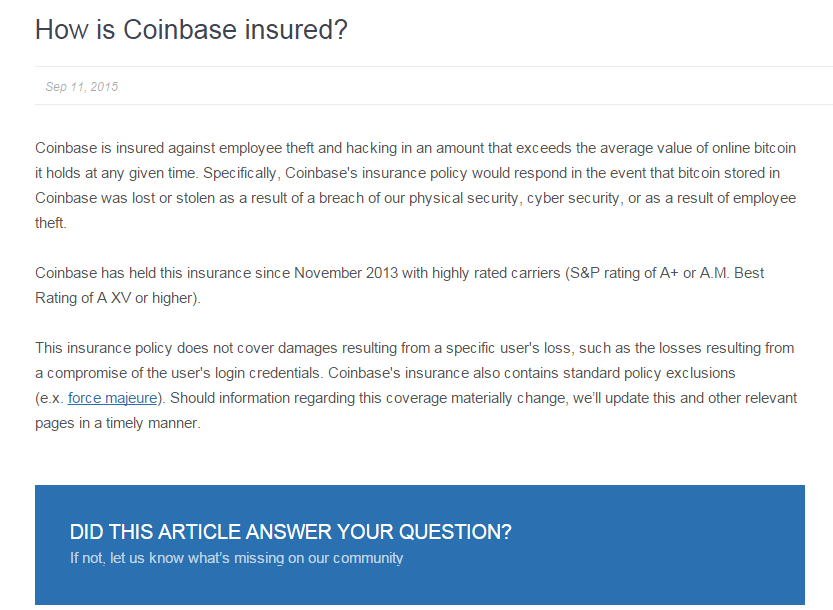
Task: Click the 'Rating of A XV or higher' line
Action: pos(118,298)
